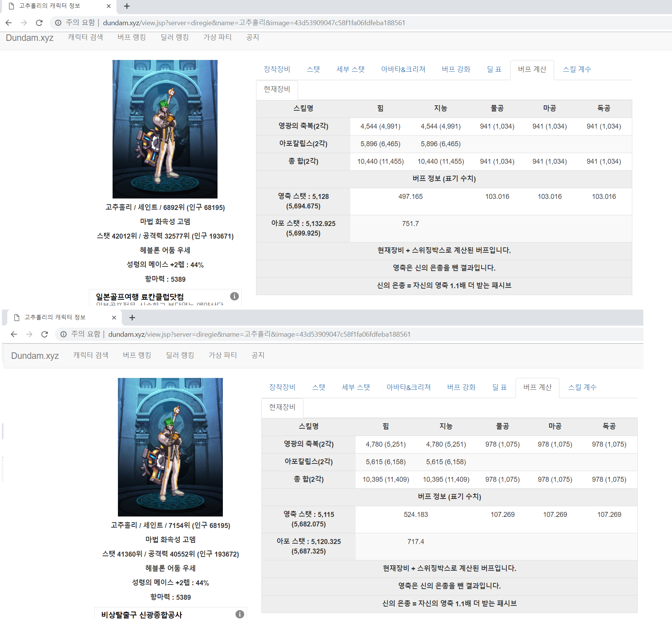Click the character portrait in bottom window
The image size is (672, 636).
coord(170,447)
